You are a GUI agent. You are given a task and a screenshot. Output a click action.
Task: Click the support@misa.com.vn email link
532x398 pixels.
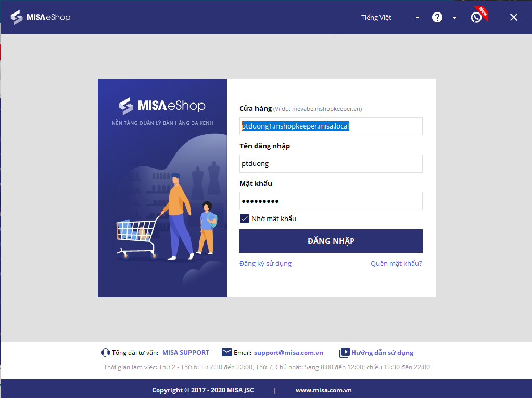tap(288, 353)
